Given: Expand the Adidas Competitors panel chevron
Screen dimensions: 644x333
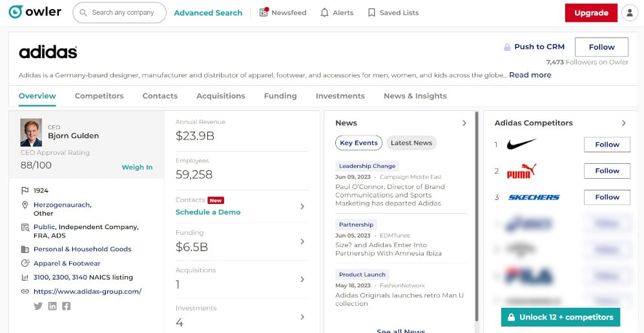Looking at the screenshot, I should coord(623,123).
